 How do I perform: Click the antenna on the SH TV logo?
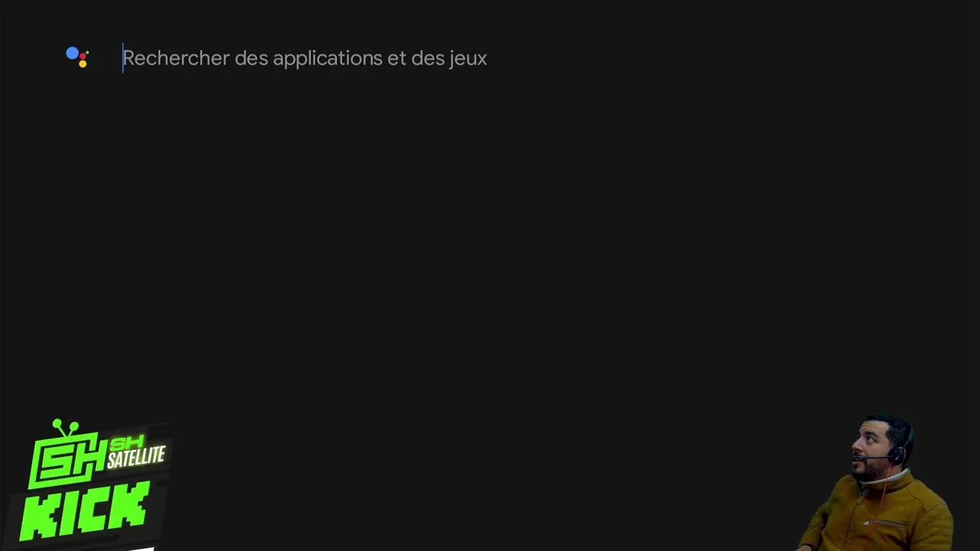pyautogui.click(x=66, y=426)
